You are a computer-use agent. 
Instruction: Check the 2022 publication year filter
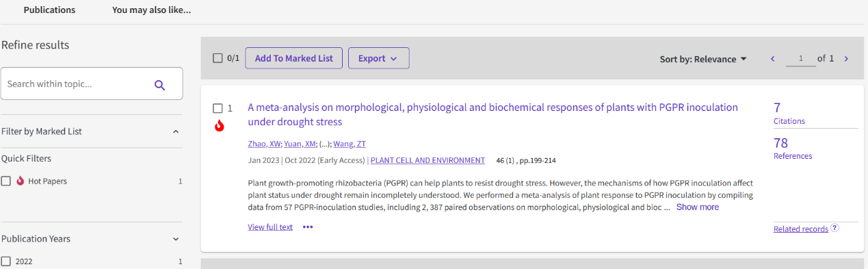(x=6, y=261)
